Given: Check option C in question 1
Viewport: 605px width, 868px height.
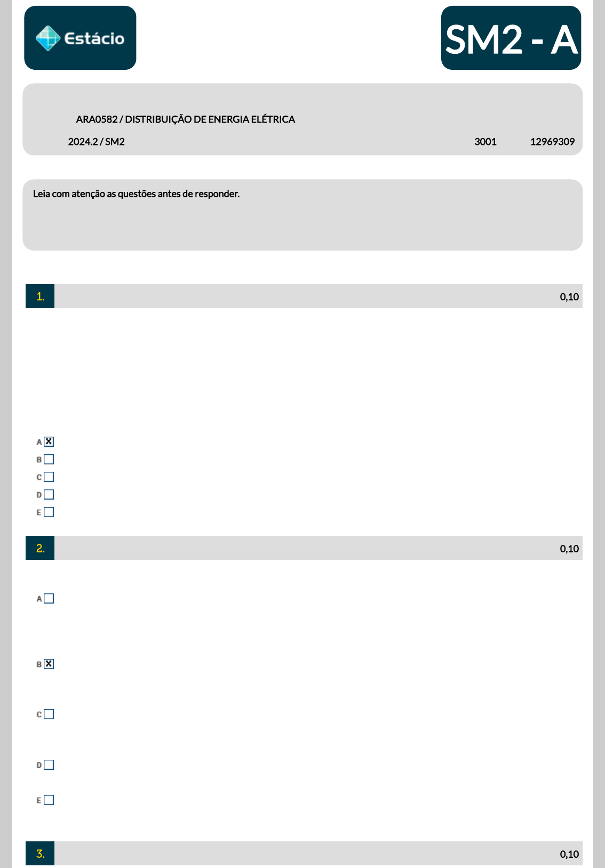Looking at the screenshot, I should [49, 477].
